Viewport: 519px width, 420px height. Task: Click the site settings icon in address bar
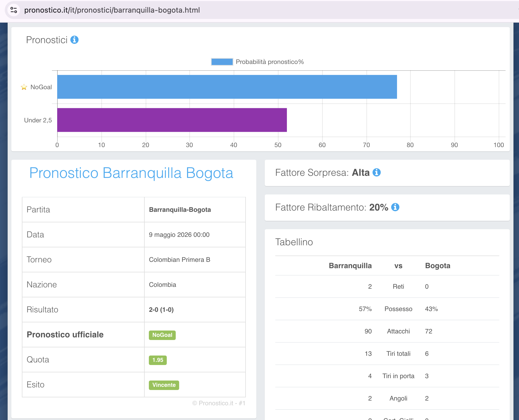[14, 10]
